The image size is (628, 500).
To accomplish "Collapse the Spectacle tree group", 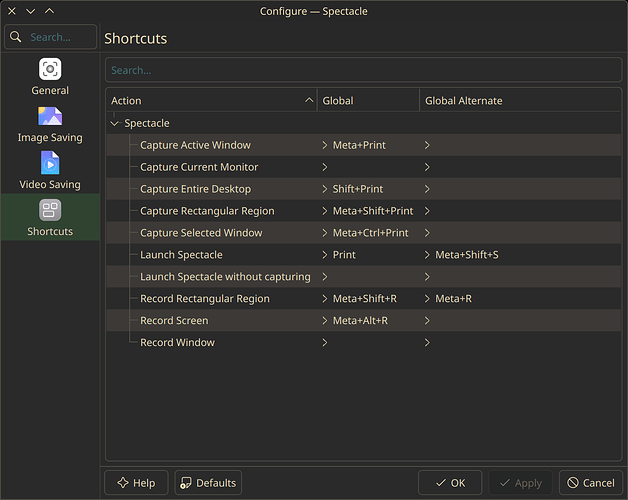I will click(115, 123).
